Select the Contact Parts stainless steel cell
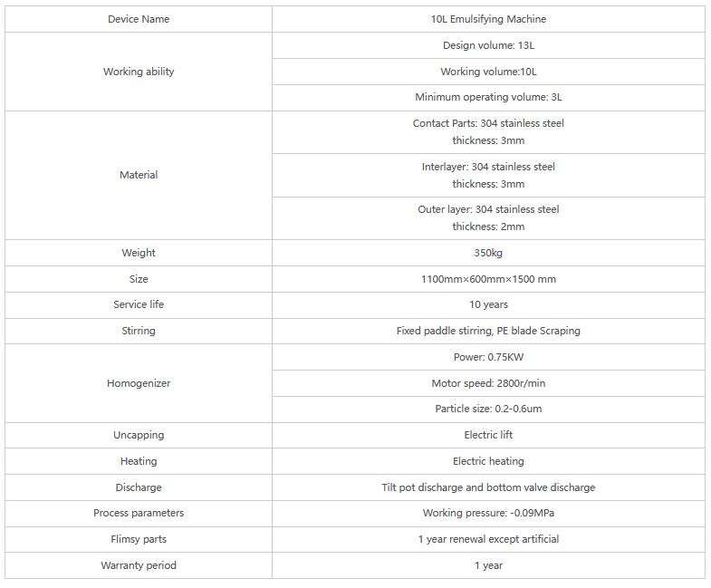Image resolution: width=711 pixels, height=588 pixels. (x=488, y=131)
